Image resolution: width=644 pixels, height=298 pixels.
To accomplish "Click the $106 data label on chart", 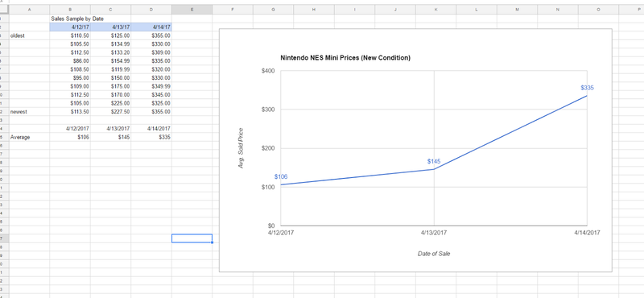I will pyautogui.click(x=281, y=176).
